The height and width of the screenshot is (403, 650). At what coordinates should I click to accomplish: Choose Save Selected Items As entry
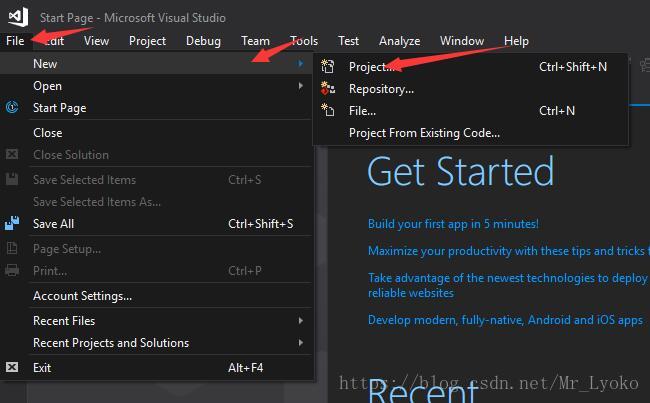coord(156,202)
